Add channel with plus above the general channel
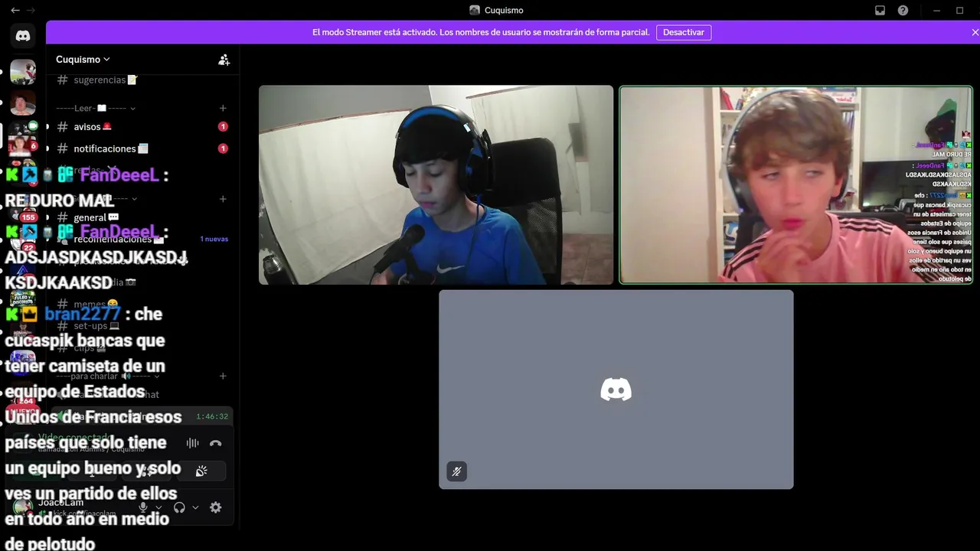Screen dimensions: 980x551 pos(223,199)
